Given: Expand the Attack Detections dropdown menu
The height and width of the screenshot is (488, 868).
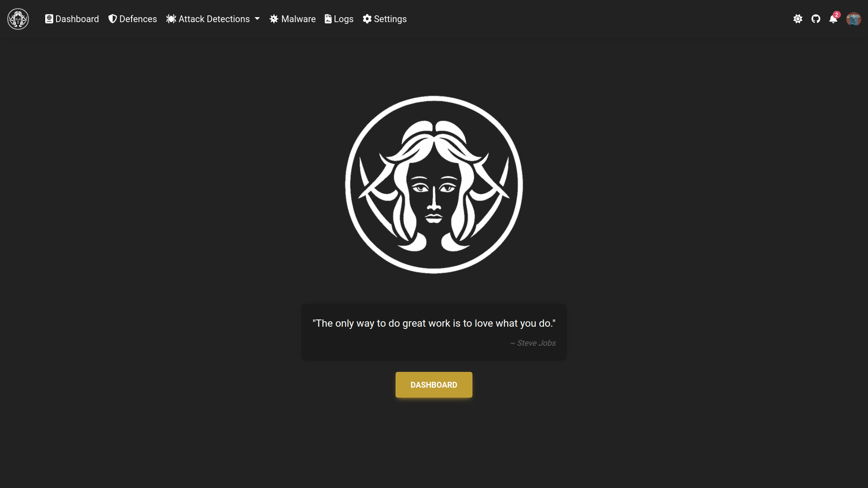Looking at the screenshot, I should point(213,19).
